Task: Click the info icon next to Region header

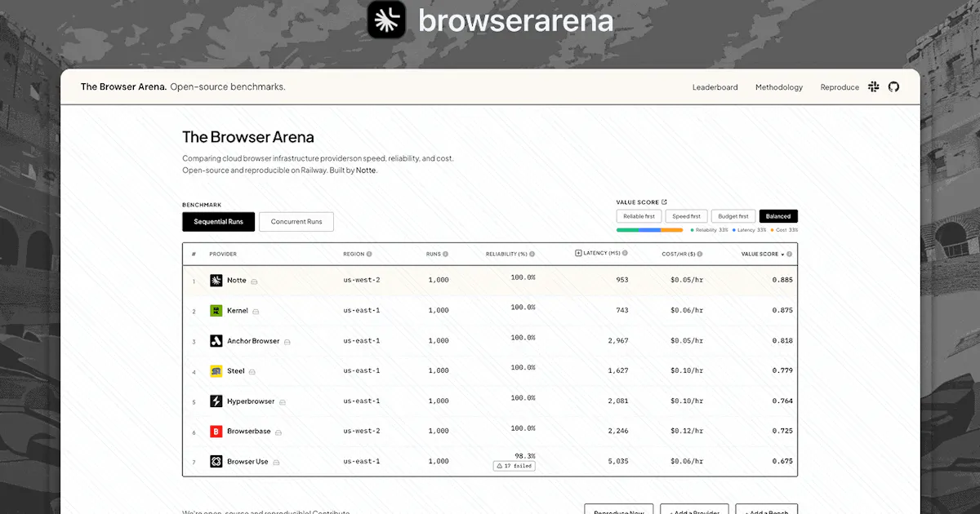Action: pos(369,254)
